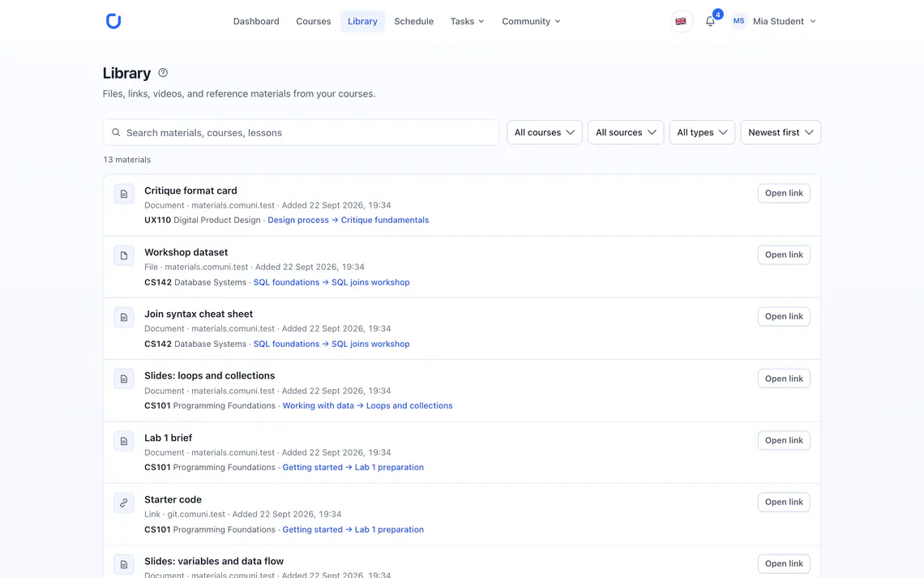Click the Lab 1 brief document icon

coord(124,441)
